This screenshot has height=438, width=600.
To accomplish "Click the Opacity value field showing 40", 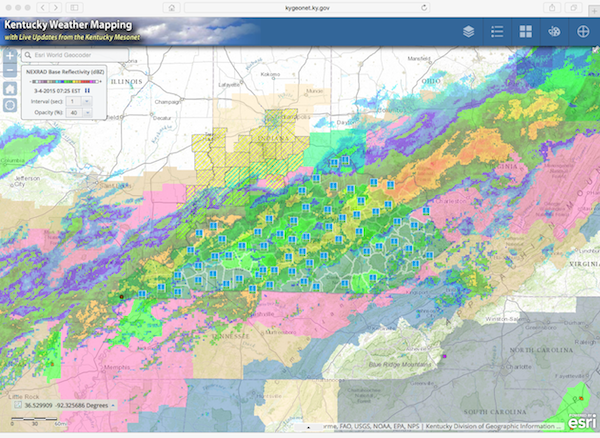I will pos(73,112).
